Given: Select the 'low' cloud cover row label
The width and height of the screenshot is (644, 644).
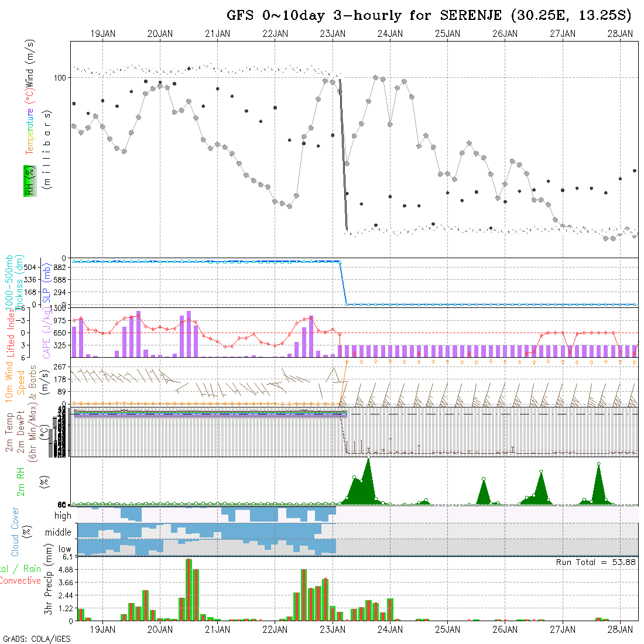Looking at the screenshot, I should click(x=64, y=550).
